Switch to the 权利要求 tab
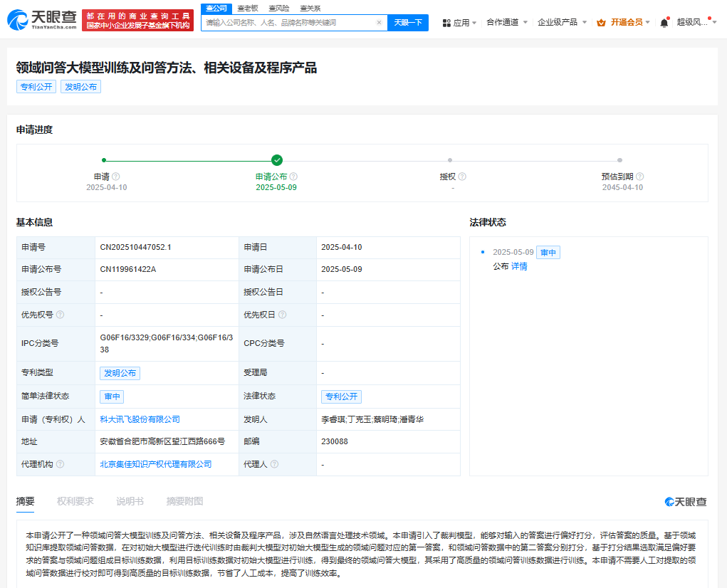 (75, 501)
